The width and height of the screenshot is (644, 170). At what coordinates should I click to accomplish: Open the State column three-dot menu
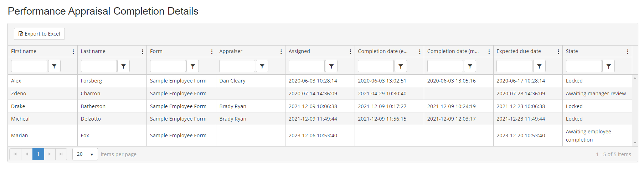[628, 52]
